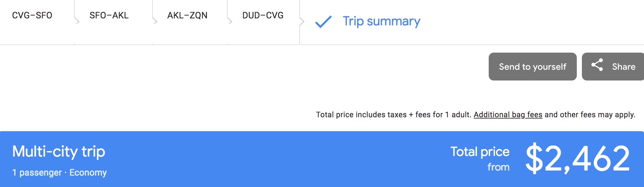Select the AKL–ZQN flight step
The height and width of the screenshot is (187, 644).
(187, 15)
